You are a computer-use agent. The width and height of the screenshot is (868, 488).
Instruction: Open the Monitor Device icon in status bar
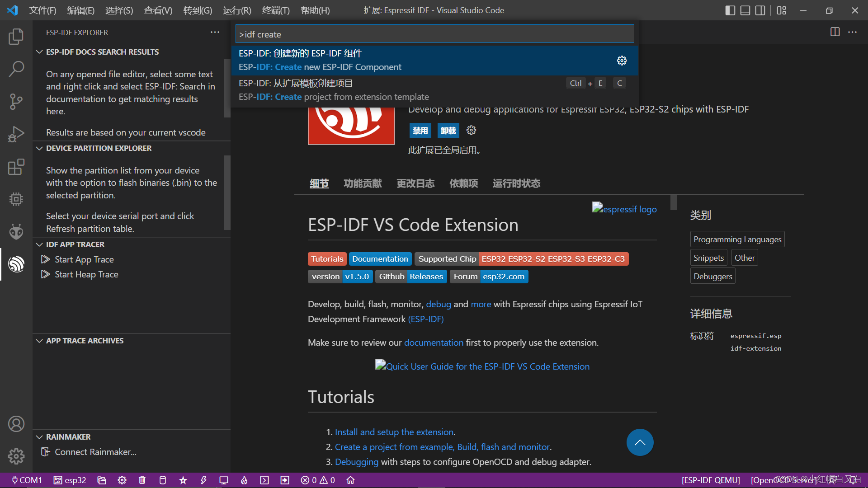tap(224, 480)
